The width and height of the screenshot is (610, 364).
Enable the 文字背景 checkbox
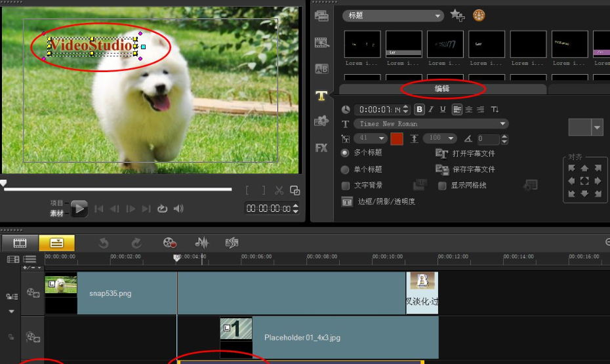coord(346,186)
